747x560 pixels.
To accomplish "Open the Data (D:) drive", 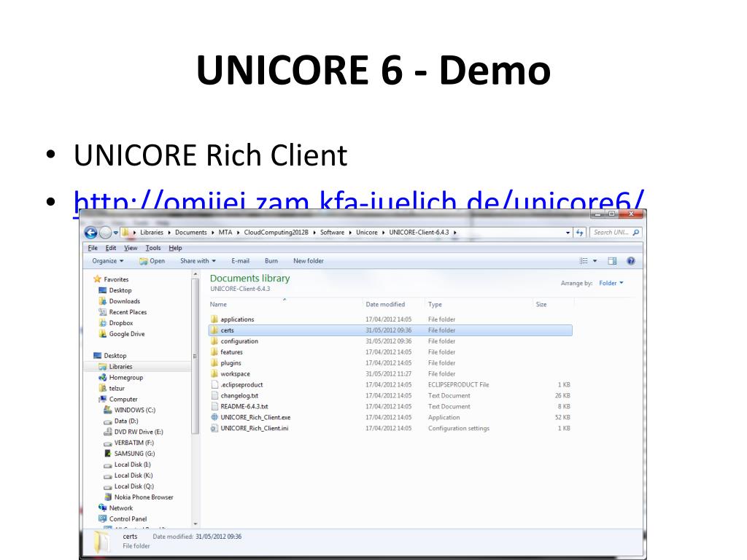I will click(x=125, y=421).
